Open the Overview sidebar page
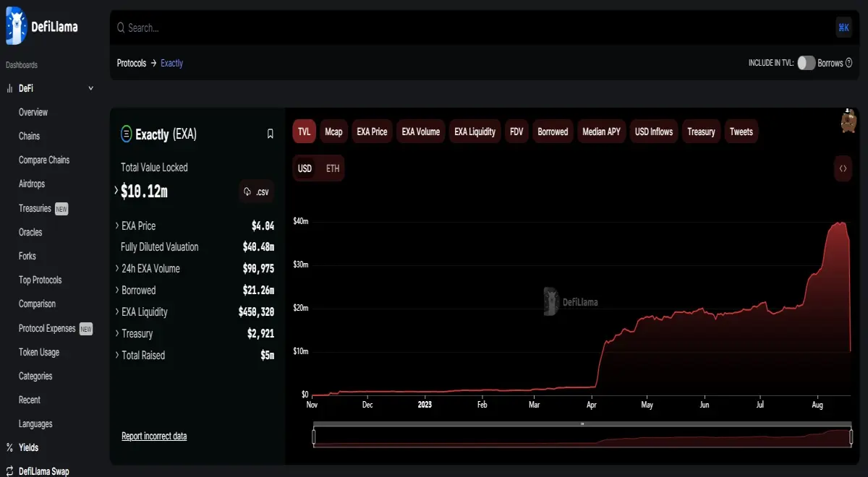The width and height of the screenshot is (868, 477). 33,112
